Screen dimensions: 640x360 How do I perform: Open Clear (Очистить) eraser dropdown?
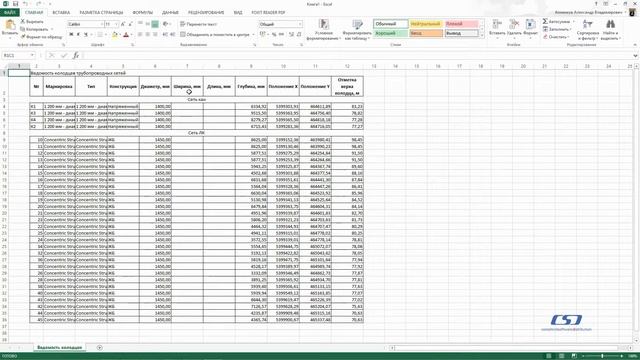555,37
